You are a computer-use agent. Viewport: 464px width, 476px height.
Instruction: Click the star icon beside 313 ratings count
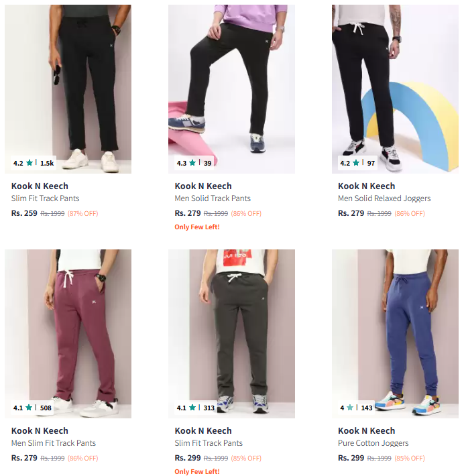[x=192, y=408]
